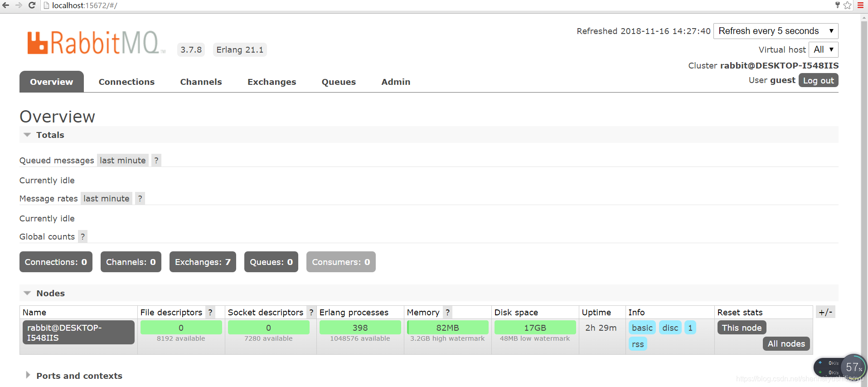Click the 3.7.8 version label
This screenshot has height=387, width=868.
click(x=191, y=49)
